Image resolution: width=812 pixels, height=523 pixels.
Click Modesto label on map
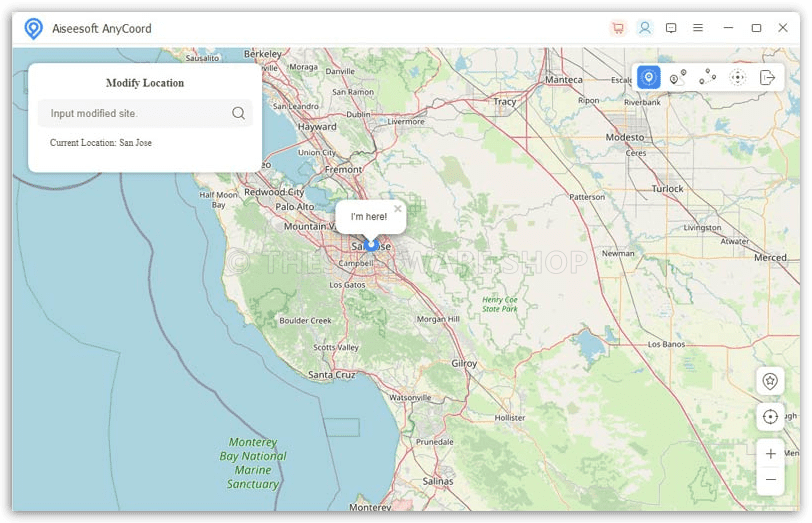coord(625,137)
